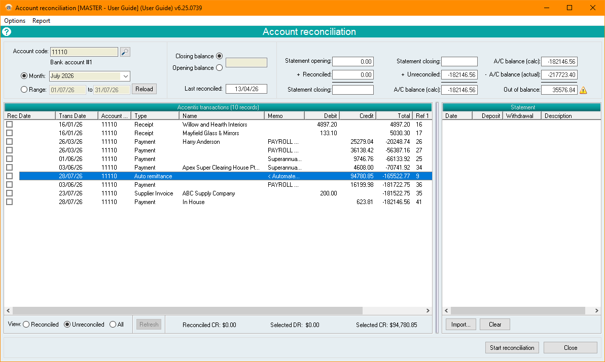Click the Statement Withdrawal column header

522,116
